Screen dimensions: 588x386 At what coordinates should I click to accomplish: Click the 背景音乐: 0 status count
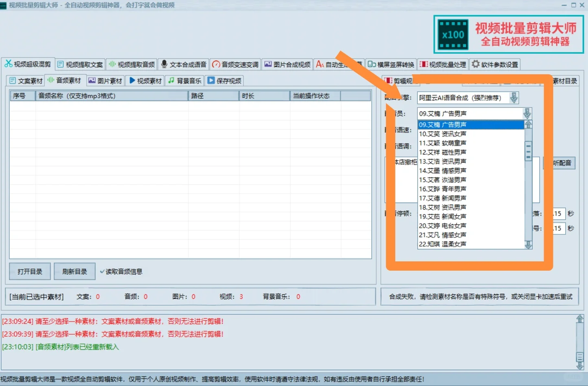(x=282, y=297)
